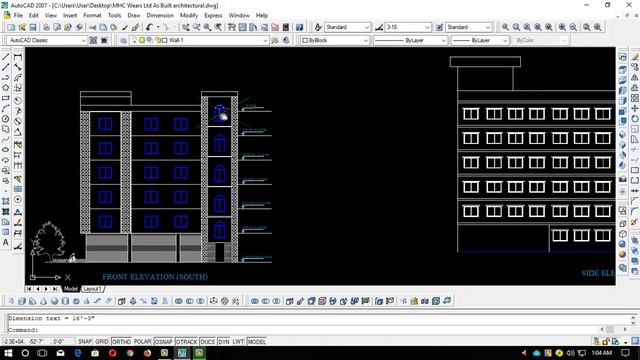This screenshot has height=360, width=640.
Task: Open the lineweight ByLayer dropdown
Action: [480, 40]
